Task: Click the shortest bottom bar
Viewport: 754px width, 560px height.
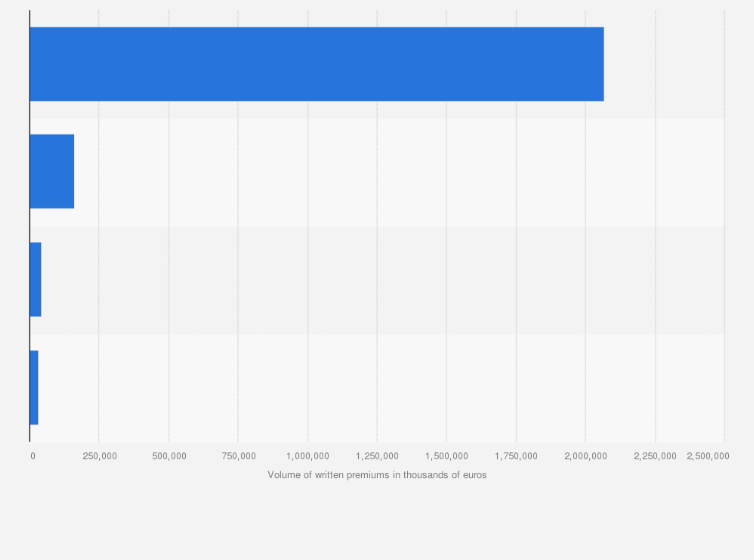Action: tap(34, 387)
